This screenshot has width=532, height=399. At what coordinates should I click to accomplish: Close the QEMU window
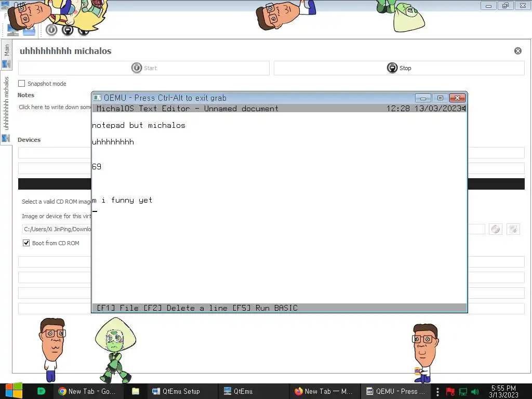tap(457, 98)
